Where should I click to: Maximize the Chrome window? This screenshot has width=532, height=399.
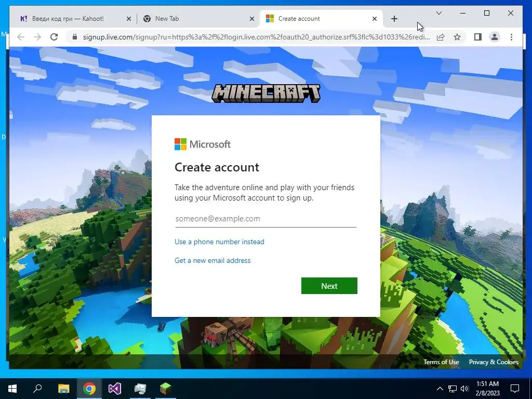pyautogui.click(x=486, y=13)
